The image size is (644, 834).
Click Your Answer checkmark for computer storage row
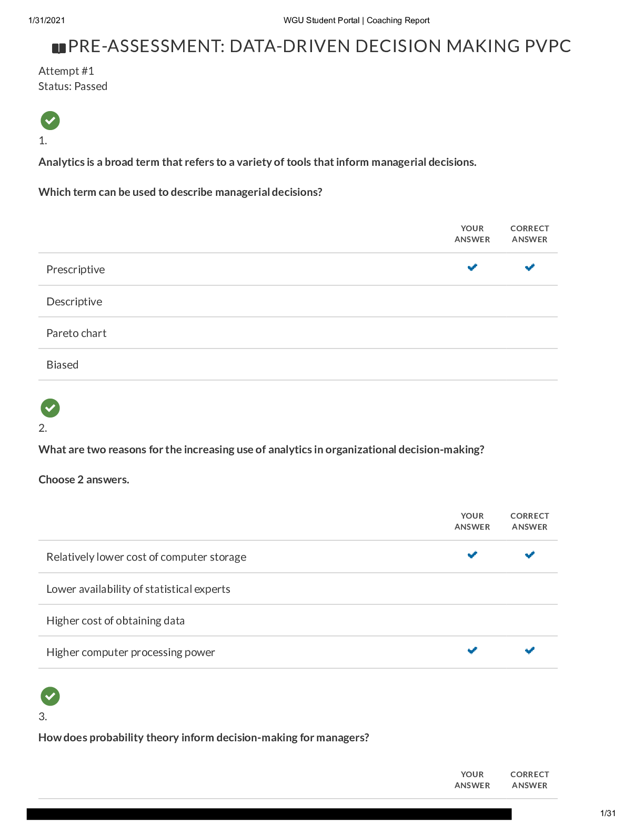coord(472,555)
